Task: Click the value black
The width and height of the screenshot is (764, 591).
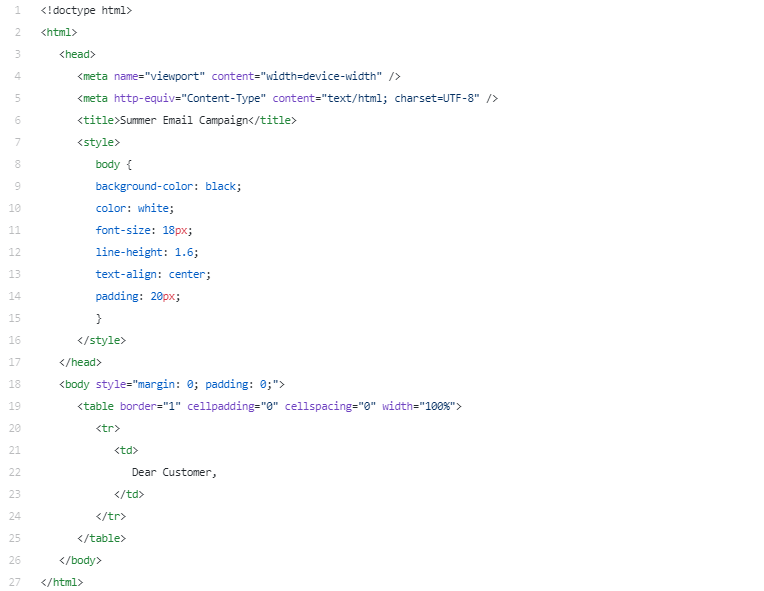Action: (220, 186)
